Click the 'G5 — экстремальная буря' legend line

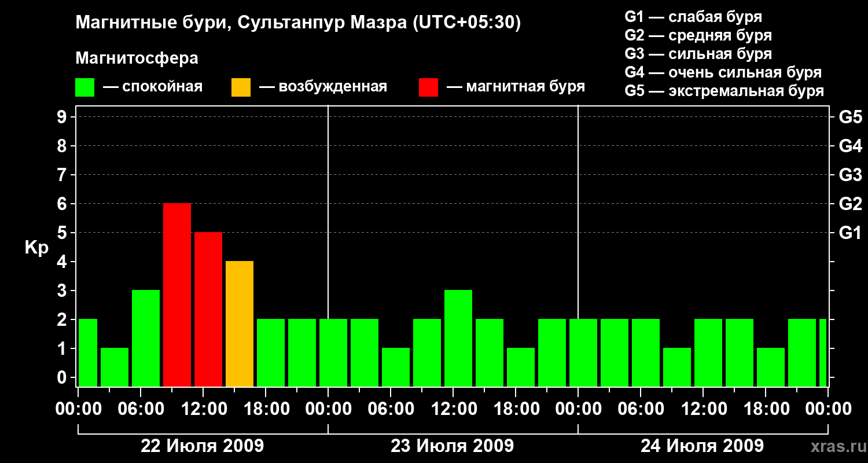[724, 91]
